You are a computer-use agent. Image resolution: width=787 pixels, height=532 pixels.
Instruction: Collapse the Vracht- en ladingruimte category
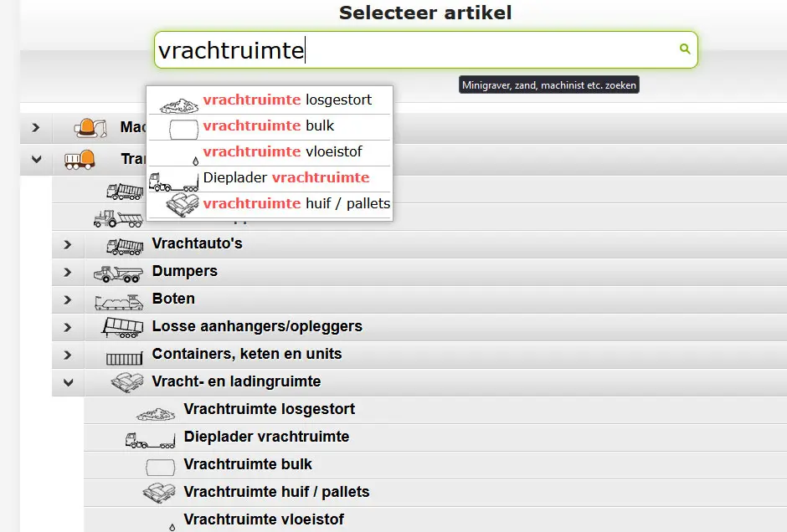click(x=68, y=382)
